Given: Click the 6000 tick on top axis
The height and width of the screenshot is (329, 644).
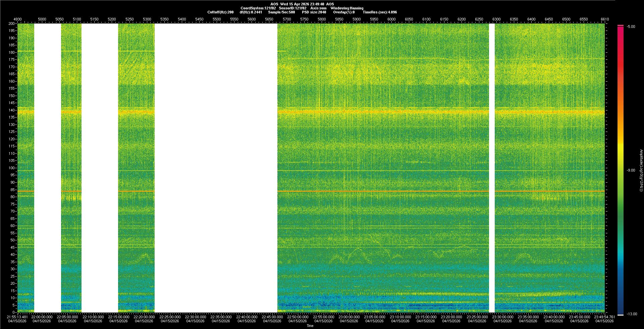Looking at the screenshot, I should pos(391,19).
